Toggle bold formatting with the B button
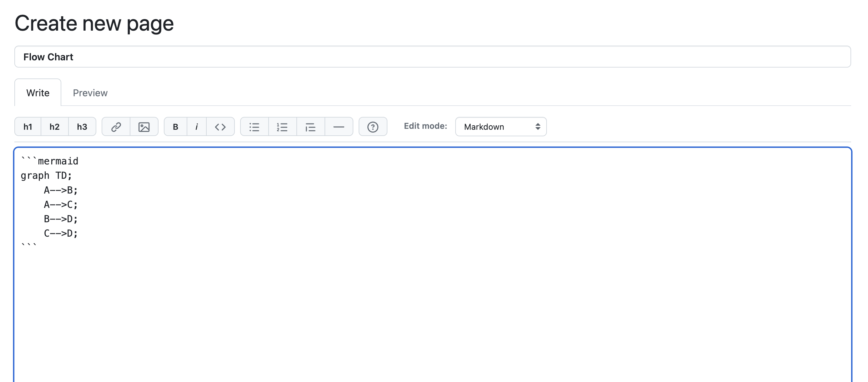 (175, 127)
